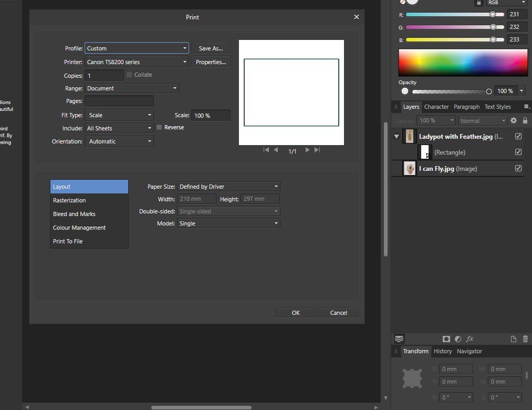The height and width of the screenshot is (410, 532).
Task: Enable the Collate checkbox
Action: [129, 75]
